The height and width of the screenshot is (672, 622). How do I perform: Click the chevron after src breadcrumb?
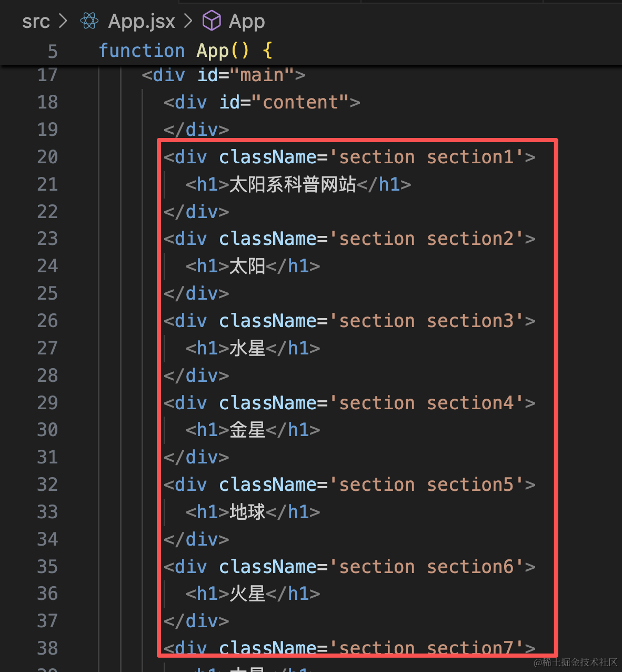click(x=63, y=21)
